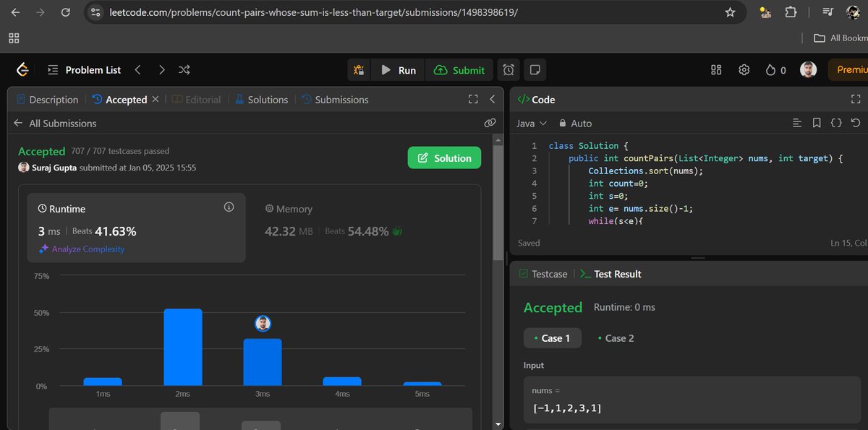Reset code to default with undo icon
This screenshot has width=868, height=430.
[x=856, y=124]
